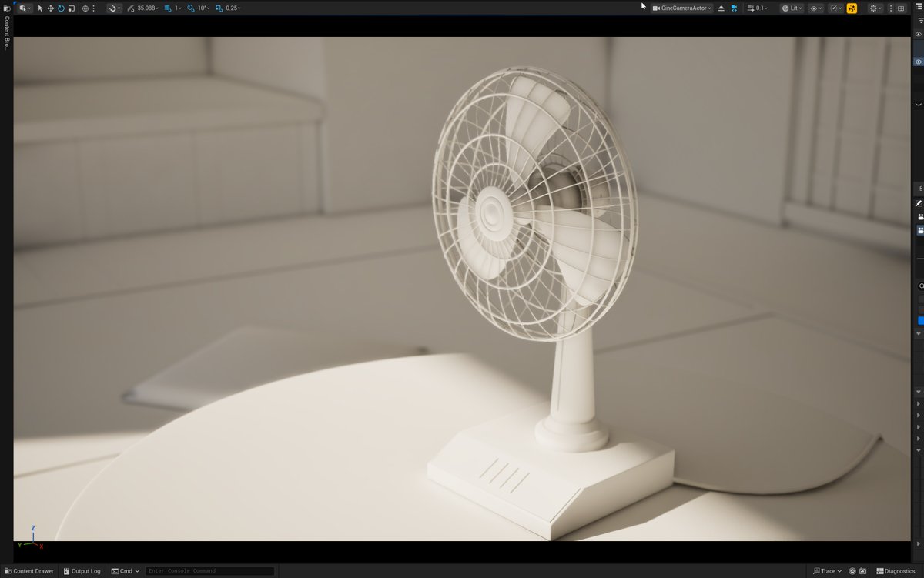The width and height of the screenshot is (924, 578).
Task: Open the surface snapping dropdown
Action: [x=114, y=8]
